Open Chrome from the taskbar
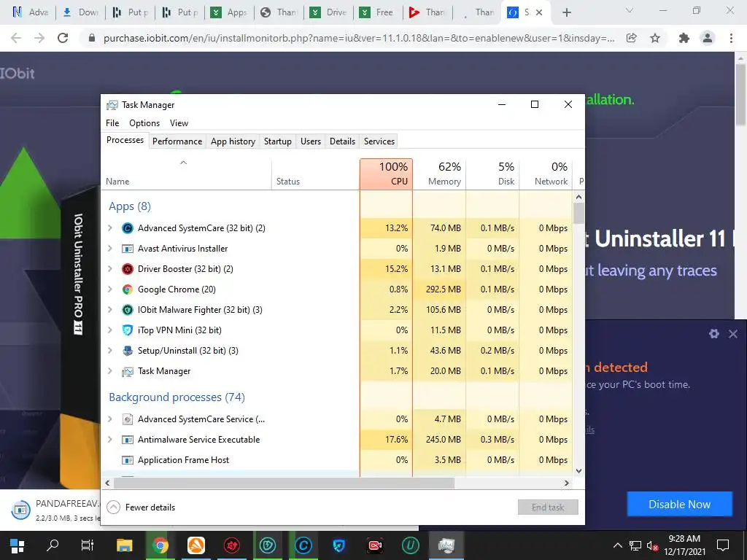 point(160,545)
